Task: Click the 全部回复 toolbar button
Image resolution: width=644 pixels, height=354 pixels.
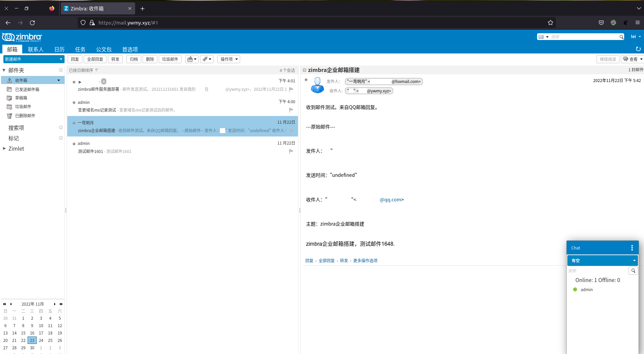Action: click(95, 59)
